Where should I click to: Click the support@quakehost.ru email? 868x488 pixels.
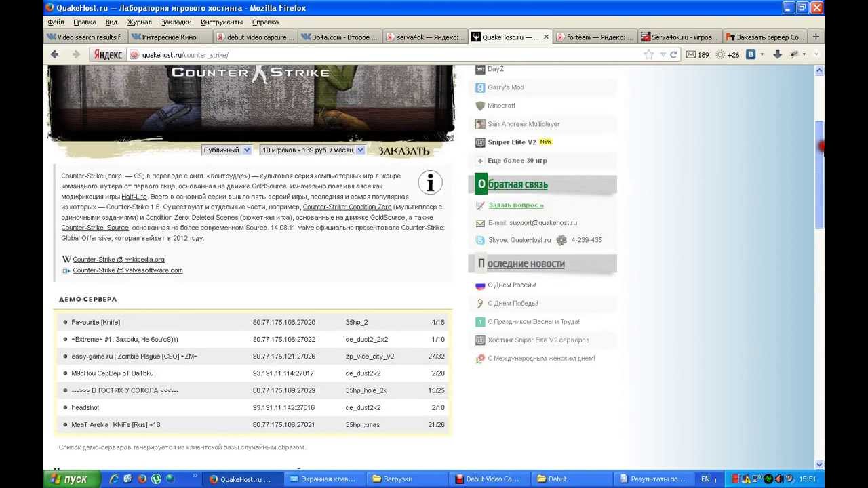point(543,222)
